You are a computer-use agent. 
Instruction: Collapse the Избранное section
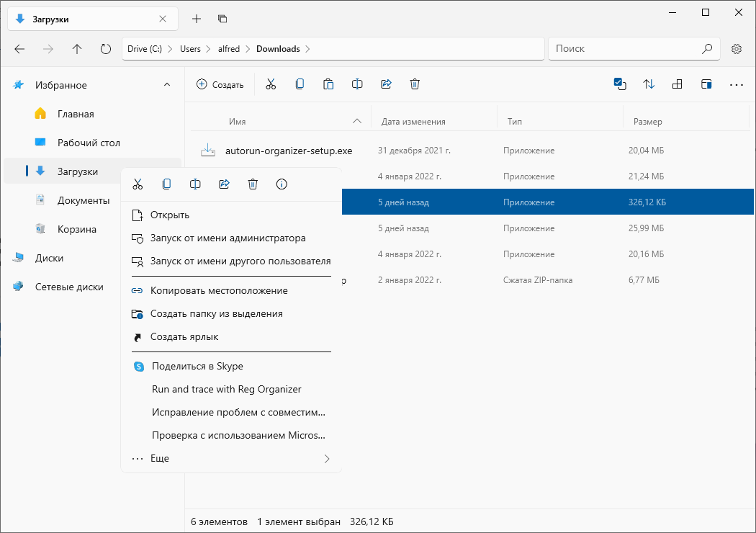(x=167, y=85)
